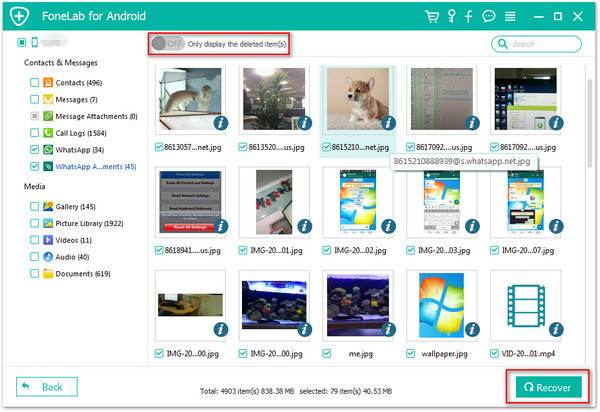Click the key register icon
600x412 pixels.
click(452, 16)
